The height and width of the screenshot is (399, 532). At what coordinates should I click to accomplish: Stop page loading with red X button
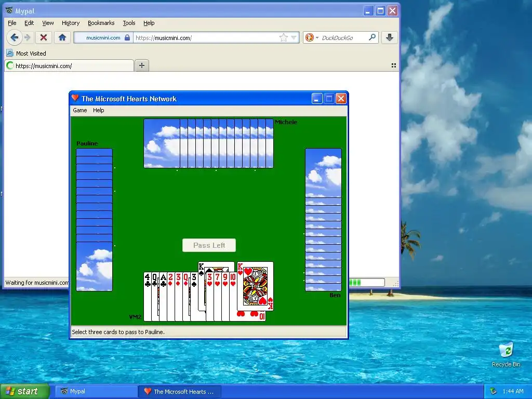click(44, 37)
